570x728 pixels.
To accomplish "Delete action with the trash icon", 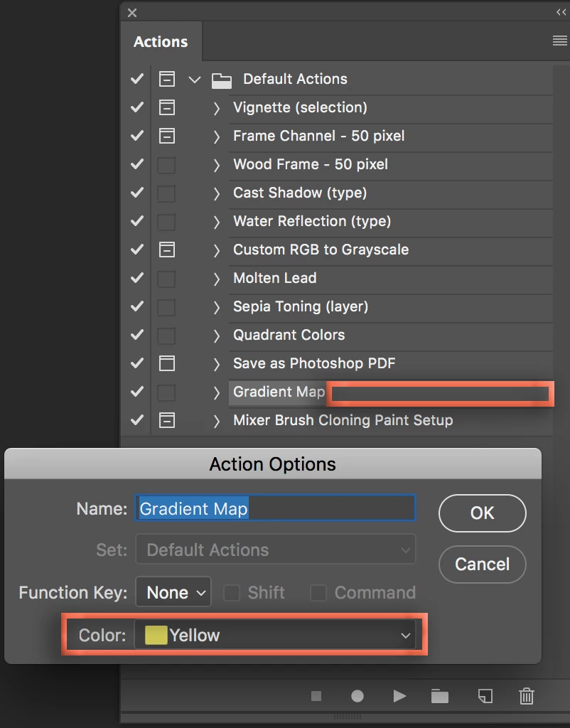I will 527,697.
